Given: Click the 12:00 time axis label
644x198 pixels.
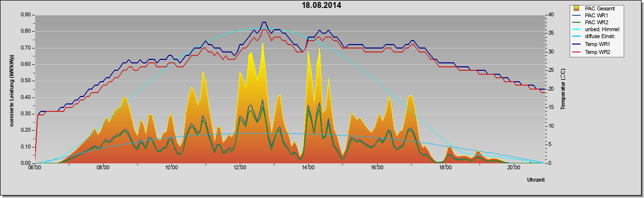Looking at the screenshot, I should [240, 167].
